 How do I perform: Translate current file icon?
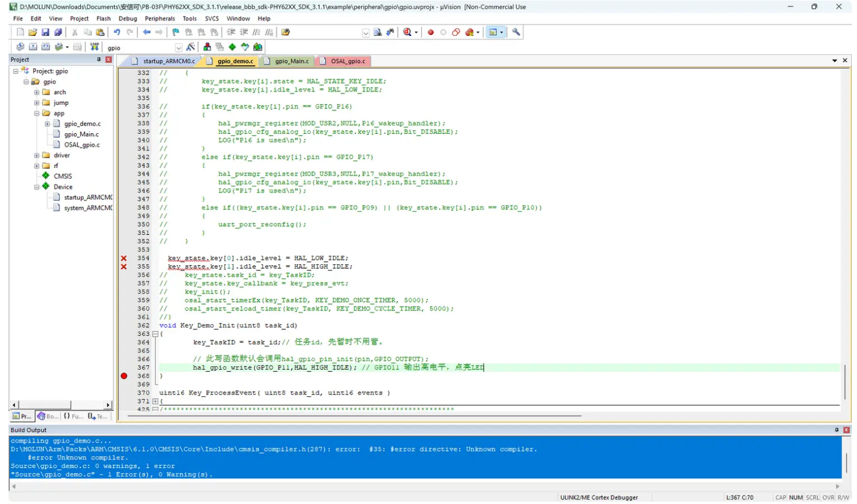(x=21, y=47)
